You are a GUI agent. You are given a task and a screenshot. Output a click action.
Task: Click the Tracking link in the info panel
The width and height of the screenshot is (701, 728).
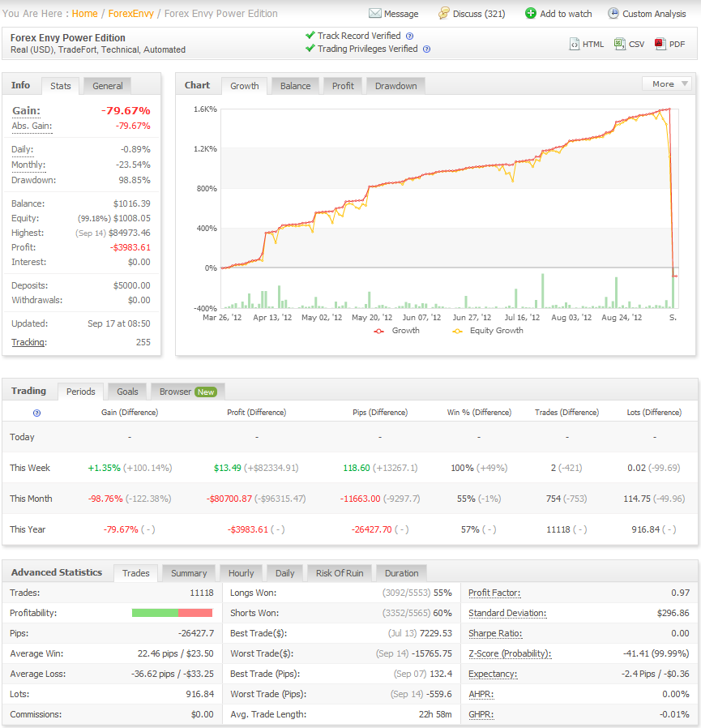[29, 342]
